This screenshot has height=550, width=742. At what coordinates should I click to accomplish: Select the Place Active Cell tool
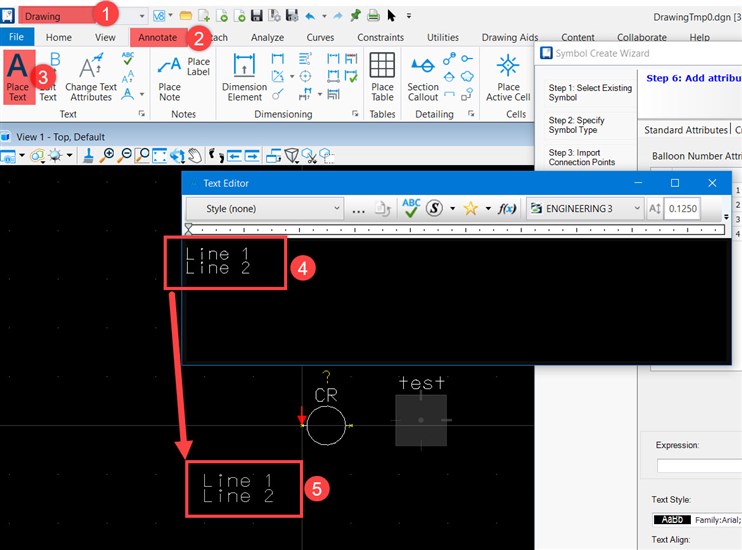pos(508,77)
